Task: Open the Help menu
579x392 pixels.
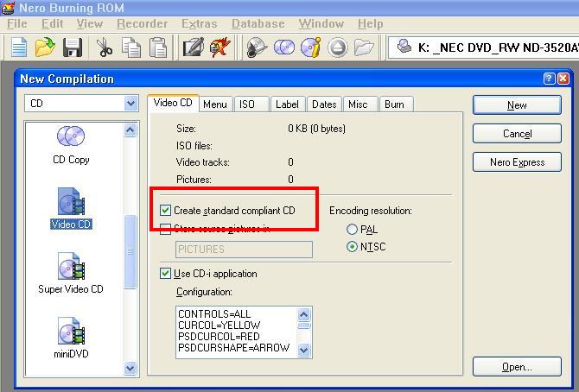Action: 371,23
